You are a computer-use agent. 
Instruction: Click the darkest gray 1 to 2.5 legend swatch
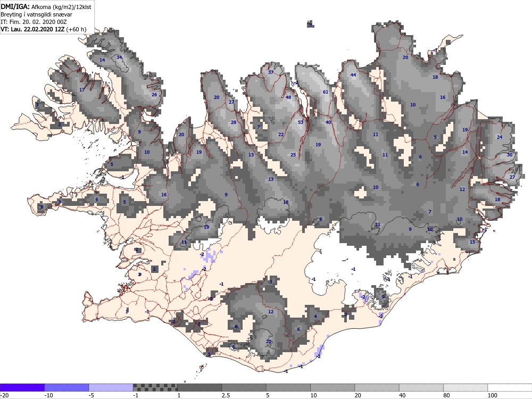point(199,387)
